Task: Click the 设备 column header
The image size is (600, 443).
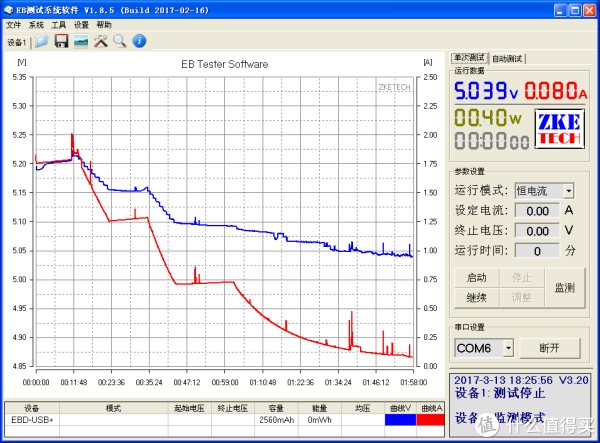Action: coord(32,408)
